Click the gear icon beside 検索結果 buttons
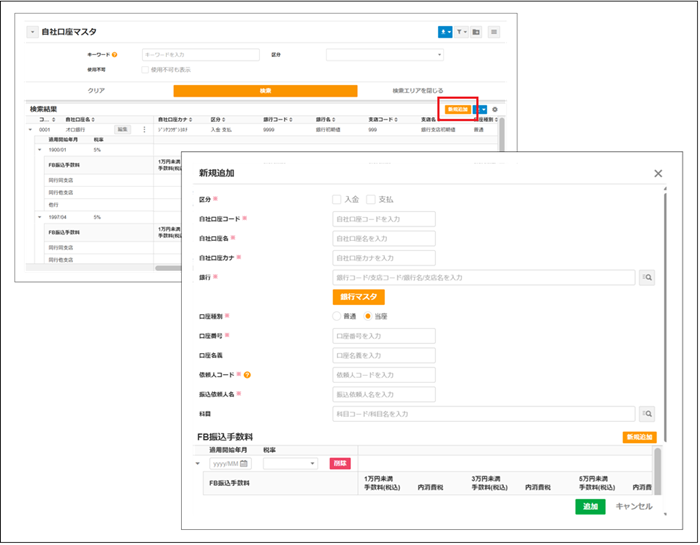Screen dimensions: 700x545 click(495, 109)
